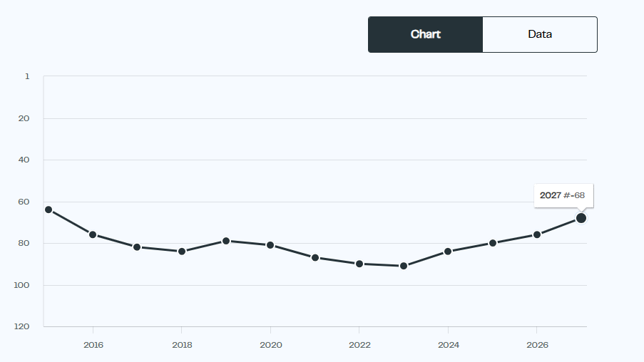Click the 2015 data point on the line
Viewport: 644px width, 362px height.
pyautogui.click(x=48, y=210)
